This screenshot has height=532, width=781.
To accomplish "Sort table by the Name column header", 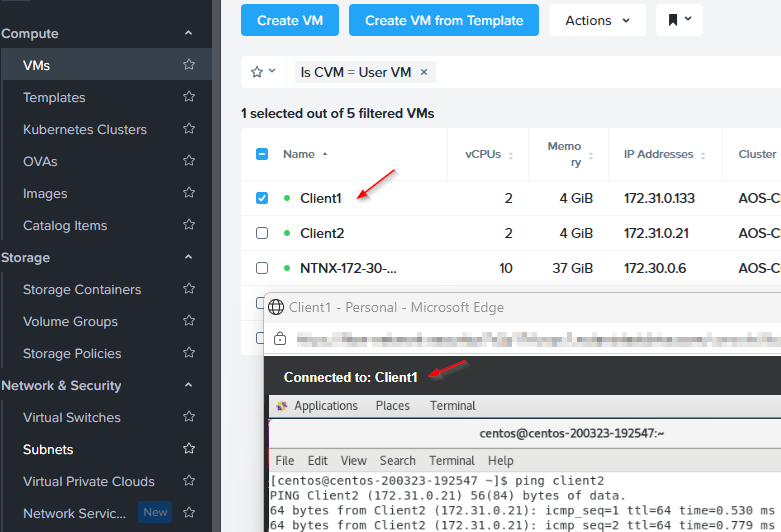I will [299, 154].
